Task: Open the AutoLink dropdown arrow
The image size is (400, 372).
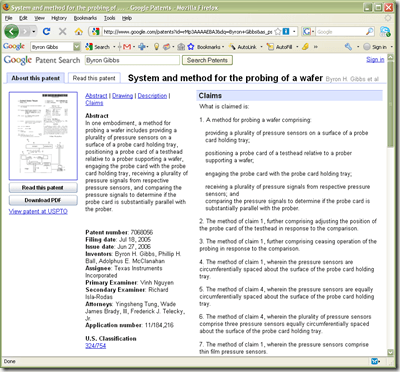Action: pos(261,47)
